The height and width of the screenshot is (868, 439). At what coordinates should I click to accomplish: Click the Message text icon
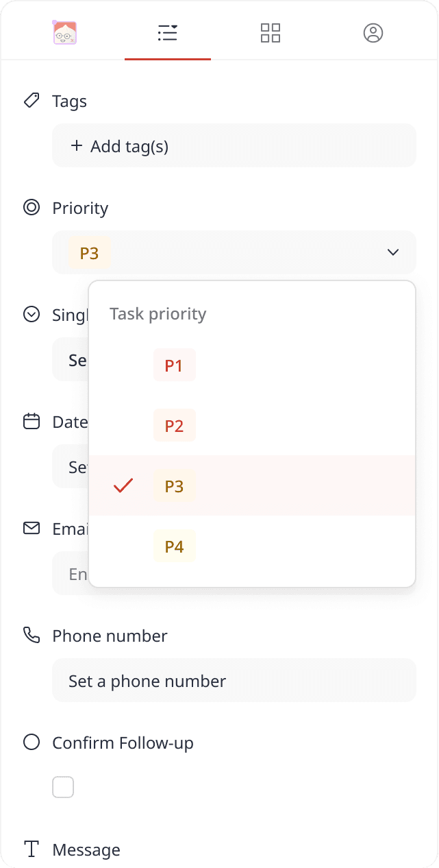tap(32, 849)
